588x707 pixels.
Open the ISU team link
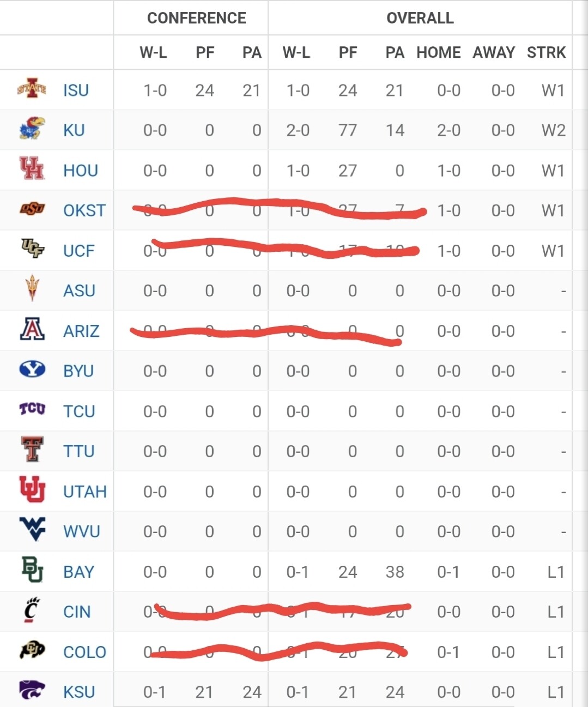76,90
